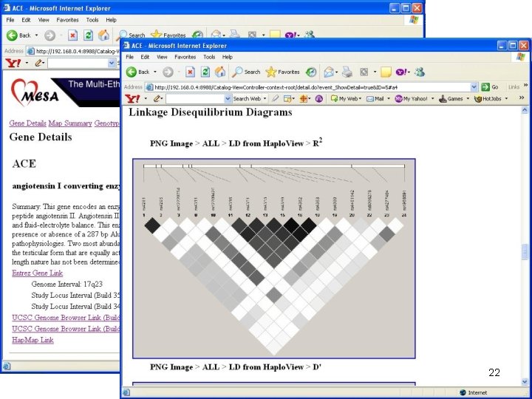Open Favorites star in front window toolbar
The height and width of the screenshot is (399, 532).
[x=282, y=72]
